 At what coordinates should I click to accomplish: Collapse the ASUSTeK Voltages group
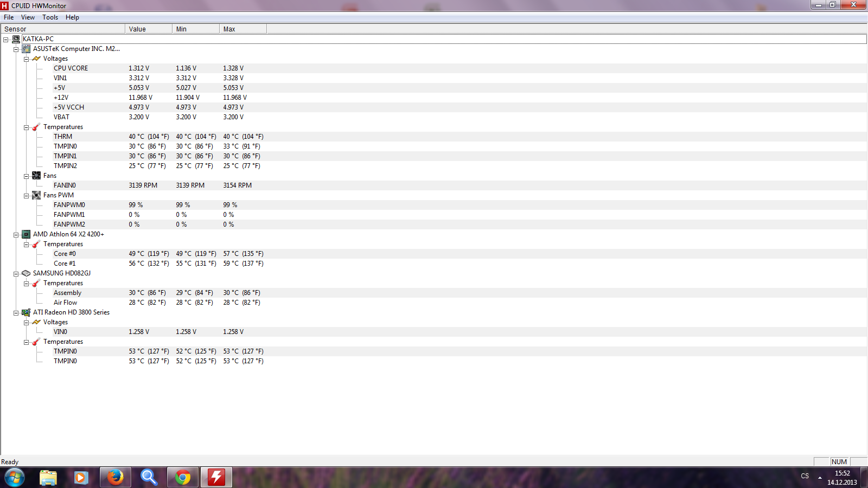click(26, 59)
